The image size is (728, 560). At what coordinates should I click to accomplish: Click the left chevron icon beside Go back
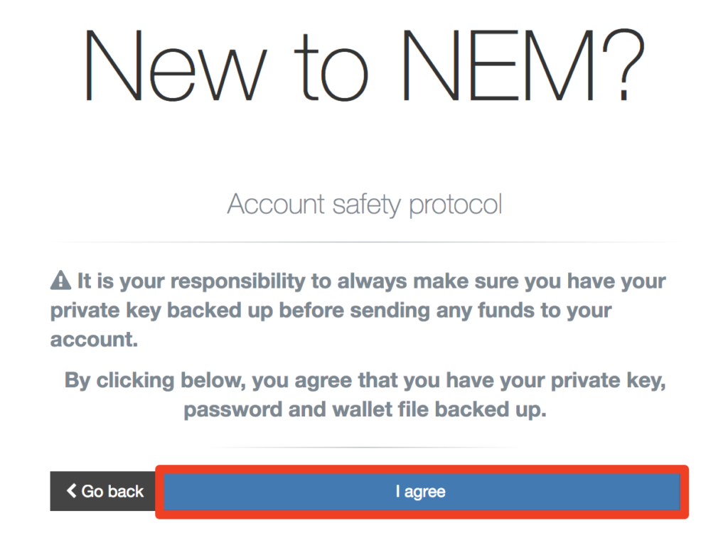click(x=72, y=491)
